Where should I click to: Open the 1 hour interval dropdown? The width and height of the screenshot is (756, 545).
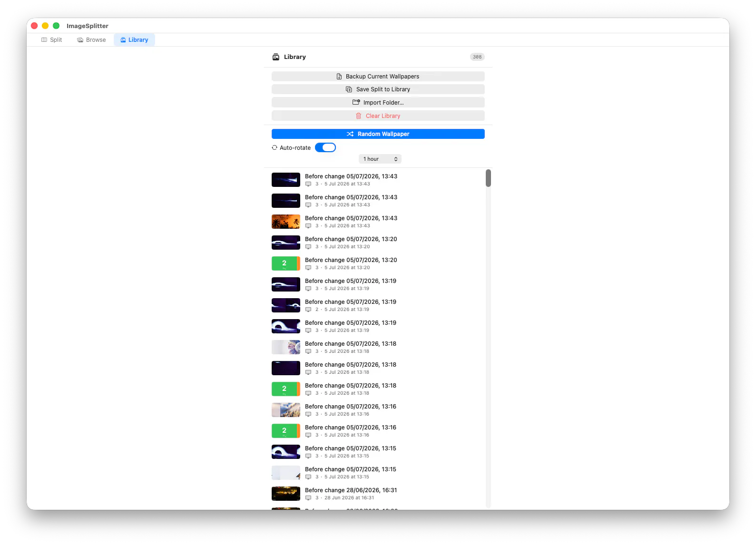[x=380, y=159]
